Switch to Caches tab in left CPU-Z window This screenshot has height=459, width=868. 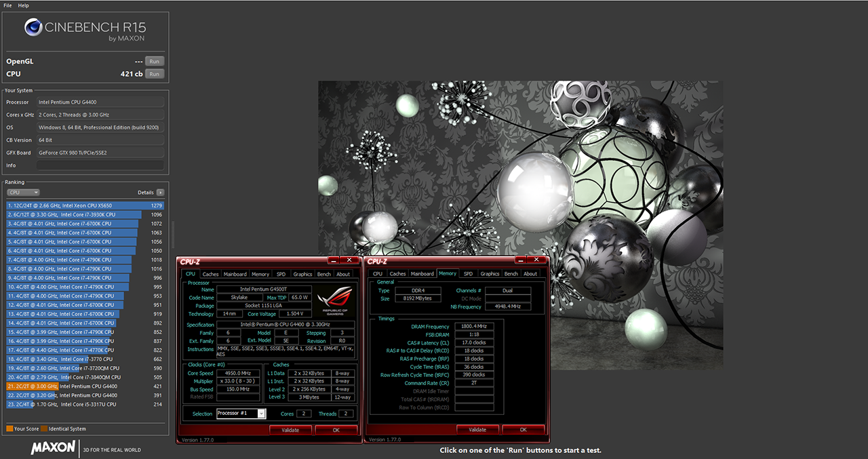point(211,274)
